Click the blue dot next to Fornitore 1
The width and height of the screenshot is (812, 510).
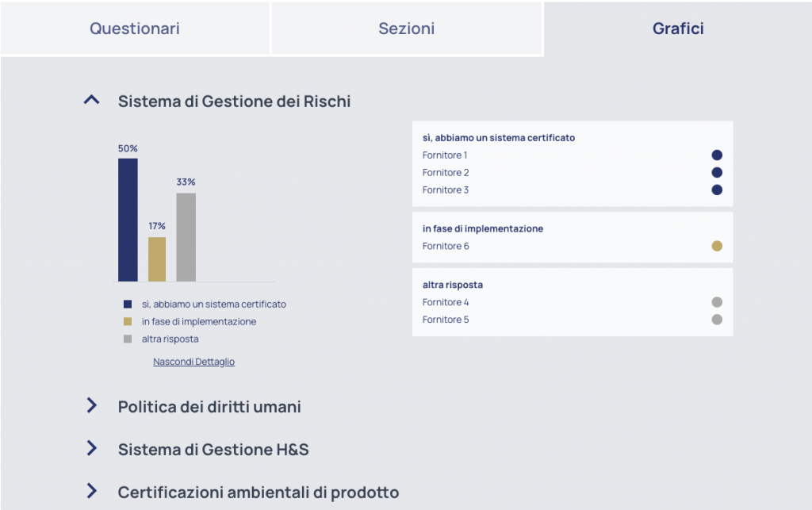click(x=717, y=155)
